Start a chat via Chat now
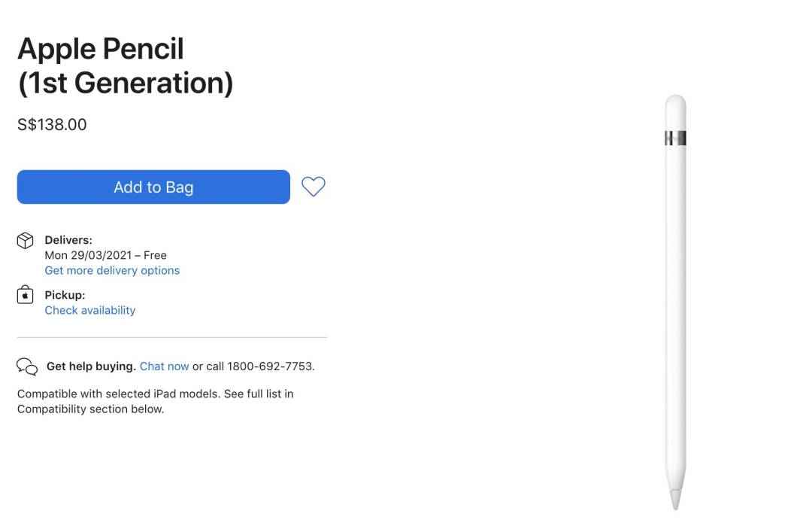 click(164, 366)
